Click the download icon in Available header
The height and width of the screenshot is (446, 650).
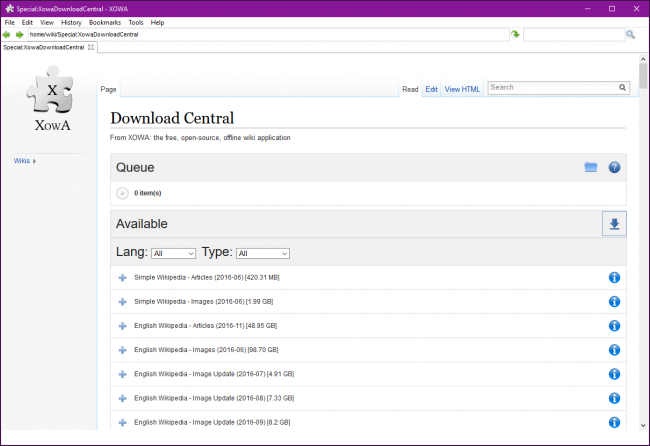[x=614, y=224]
